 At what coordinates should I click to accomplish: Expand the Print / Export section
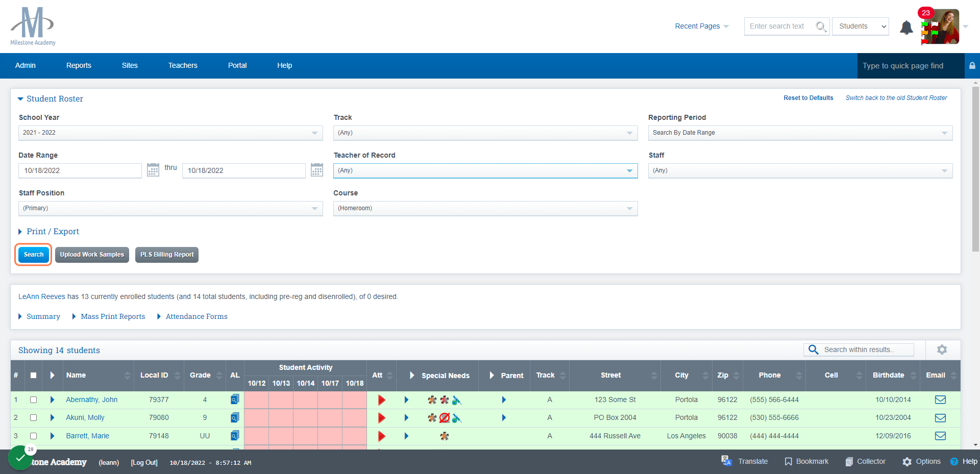(48, 232)
